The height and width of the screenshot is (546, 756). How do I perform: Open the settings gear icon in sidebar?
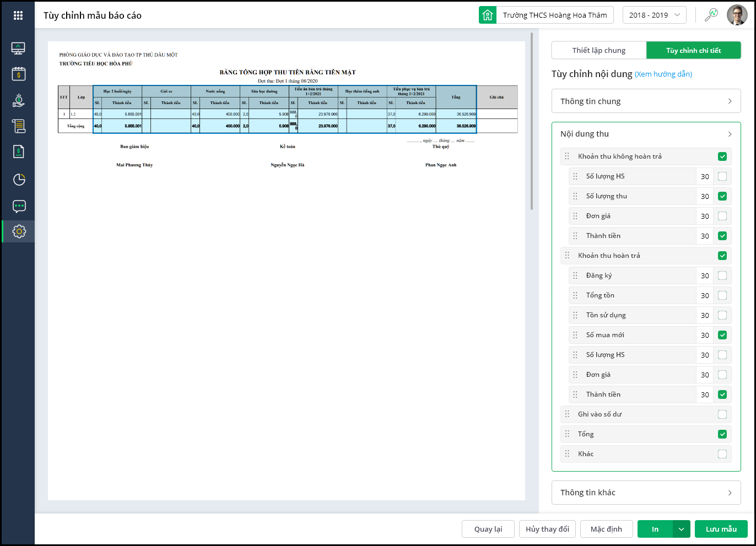click(18, 231)
